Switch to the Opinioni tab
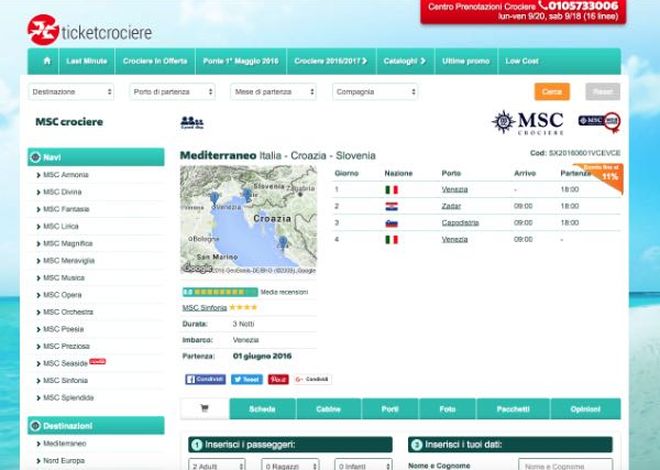The width and height of the screenshot is (660, 470). (x=585, y=409)
